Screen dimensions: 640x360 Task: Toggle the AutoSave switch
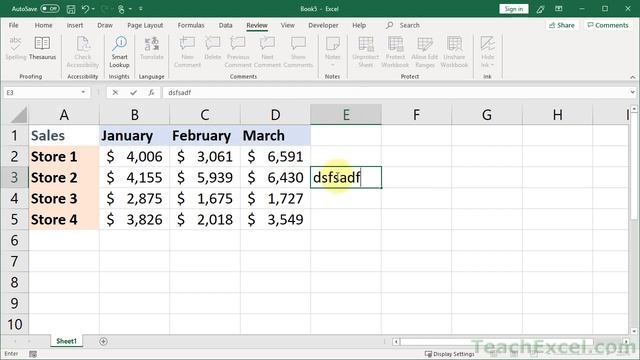click(x=49, y=9)
